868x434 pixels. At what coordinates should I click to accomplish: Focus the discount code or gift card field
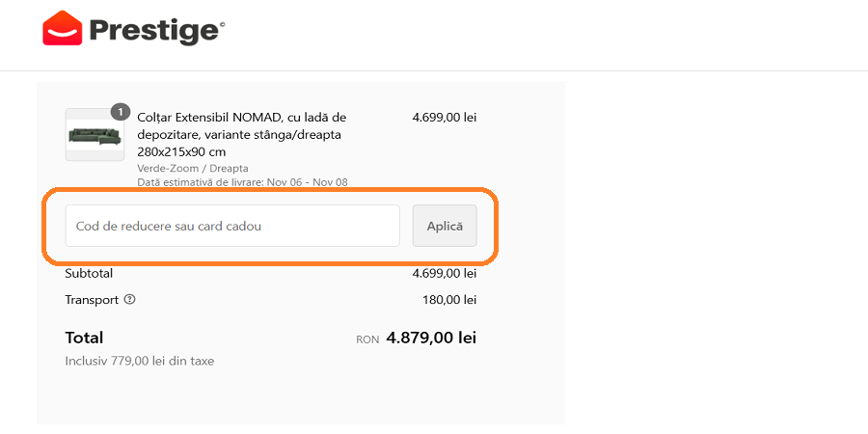pyautogui.click(x=232, y=226)
